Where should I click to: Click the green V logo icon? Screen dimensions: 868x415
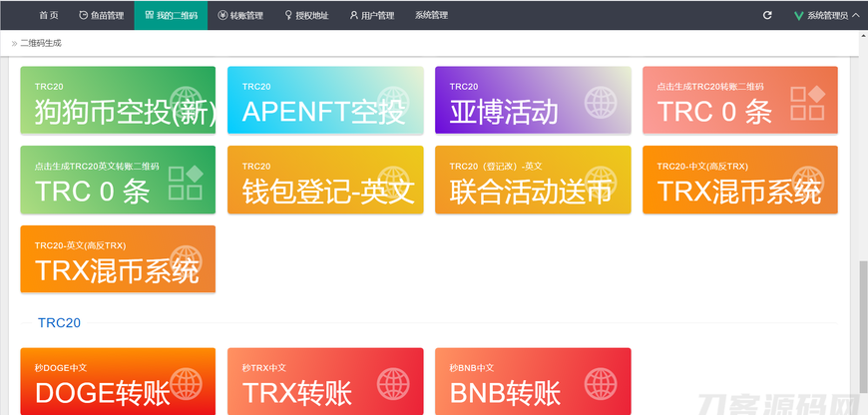(798, 15)
